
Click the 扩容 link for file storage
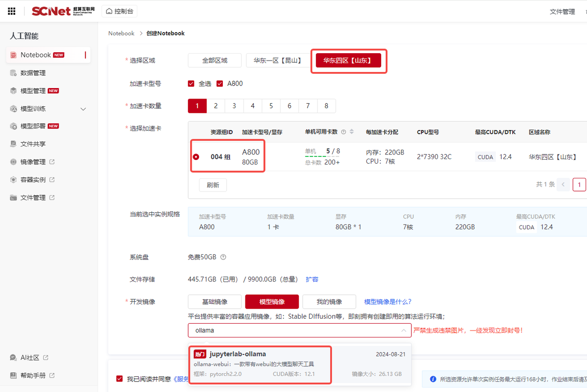[x=312, y=279]
